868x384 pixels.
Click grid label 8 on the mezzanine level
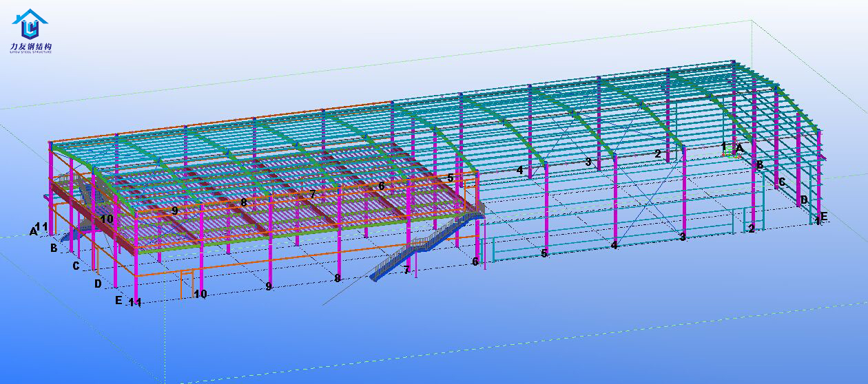click(243, 203)
